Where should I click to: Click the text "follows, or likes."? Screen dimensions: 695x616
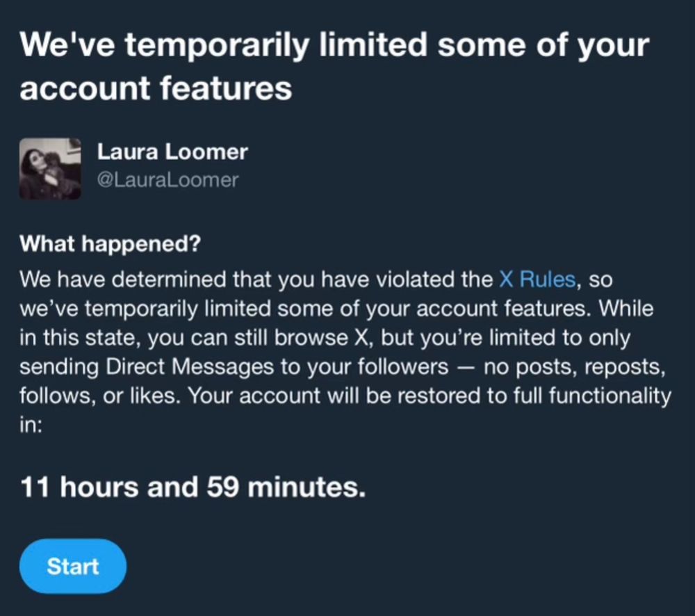coord(100,396)
